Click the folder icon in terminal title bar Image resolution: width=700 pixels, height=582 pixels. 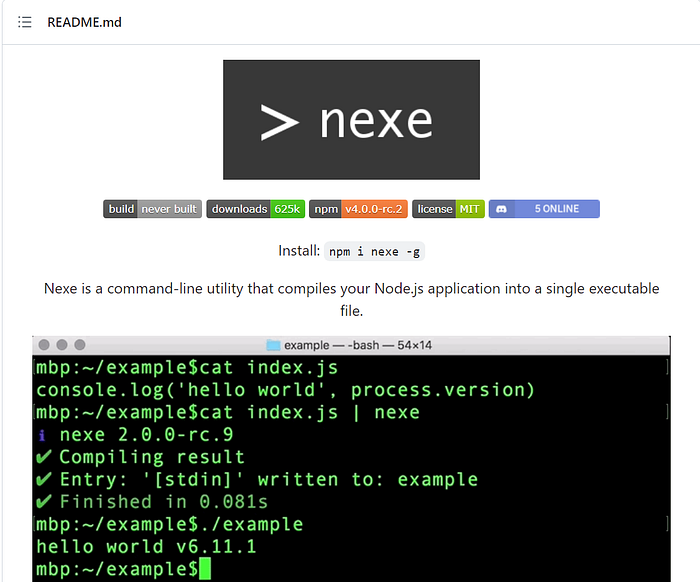tap(273, 345)
